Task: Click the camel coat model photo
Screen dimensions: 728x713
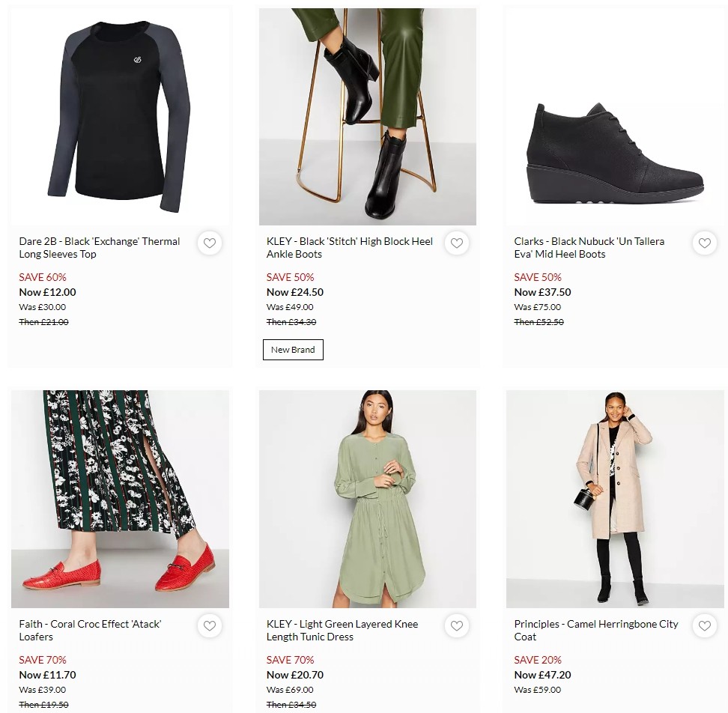Action: [614, 498]
